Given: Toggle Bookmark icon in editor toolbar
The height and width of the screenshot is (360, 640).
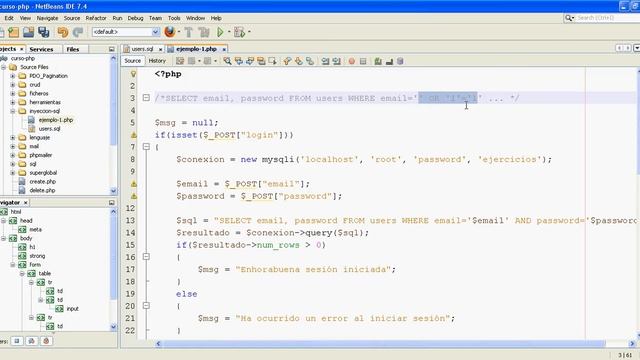Looking at the screenshot, I should pos(310,61).
